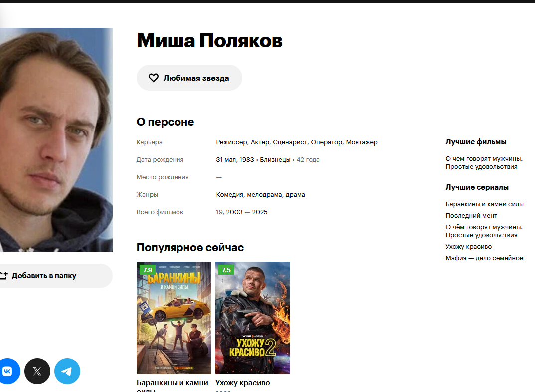Open the Последний мент series link
This screenshot has height=392, width=535.
pos(471,216)
